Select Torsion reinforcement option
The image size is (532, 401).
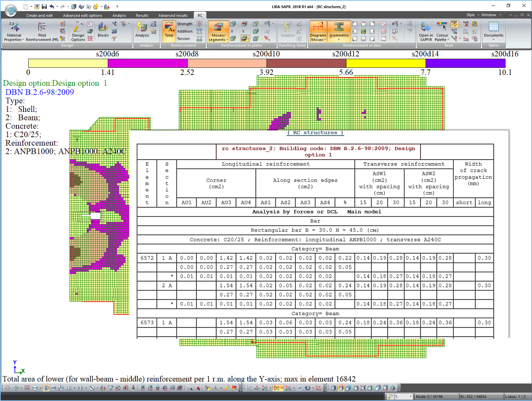click(x=183, y=38)
